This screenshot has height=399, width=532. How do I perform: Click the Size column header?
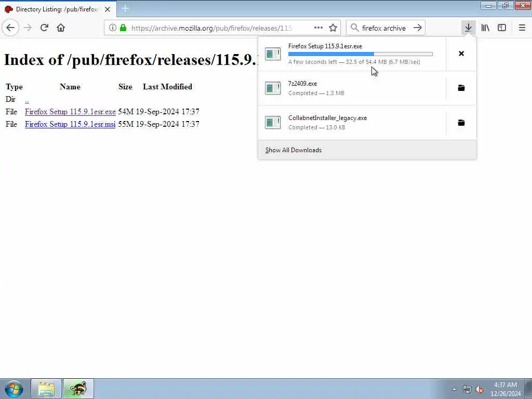pos(126,87)
